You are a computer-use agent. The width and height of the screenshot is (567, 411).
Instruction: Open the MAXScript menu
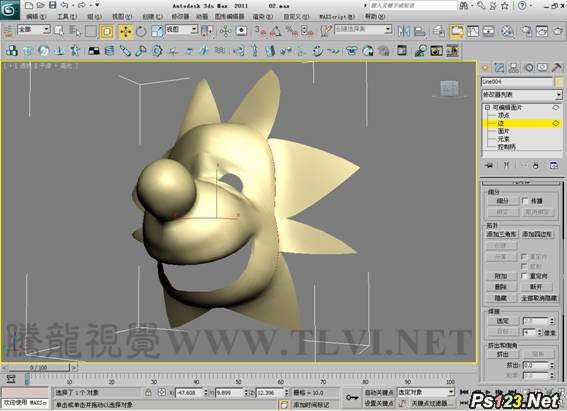tap(337, 17)
